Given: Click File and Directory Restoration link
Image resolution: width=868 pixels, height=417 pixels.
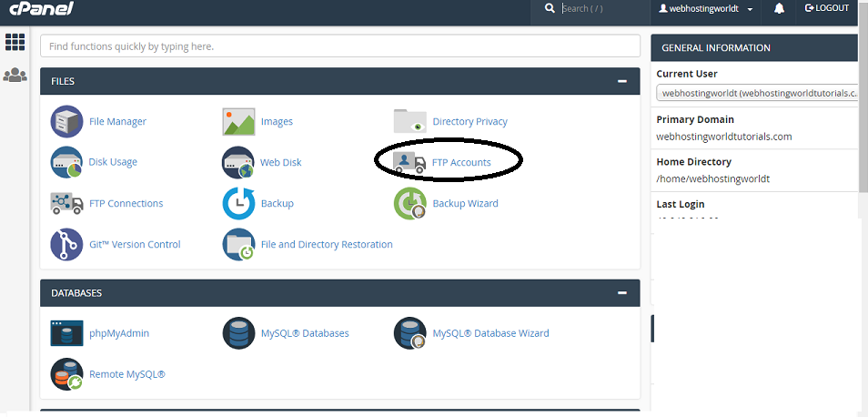Looking at the screenshot, I should point(327,244).
